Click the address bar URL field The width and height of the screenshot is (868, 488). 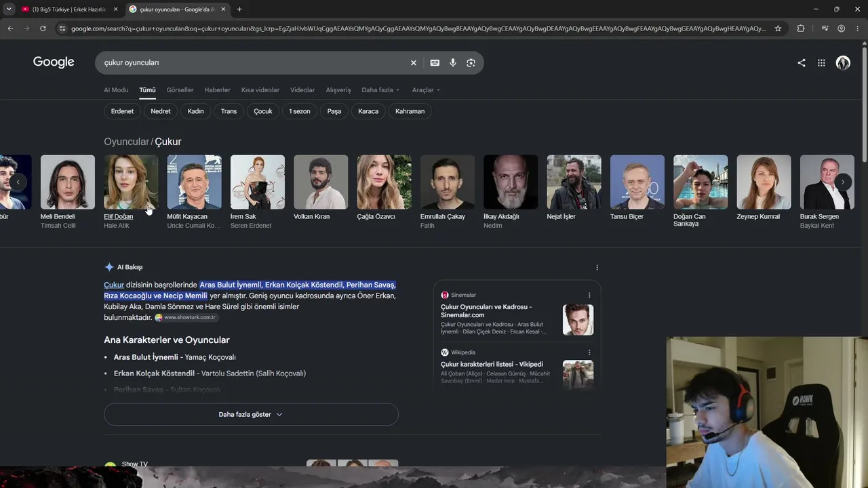coord(418,28)
